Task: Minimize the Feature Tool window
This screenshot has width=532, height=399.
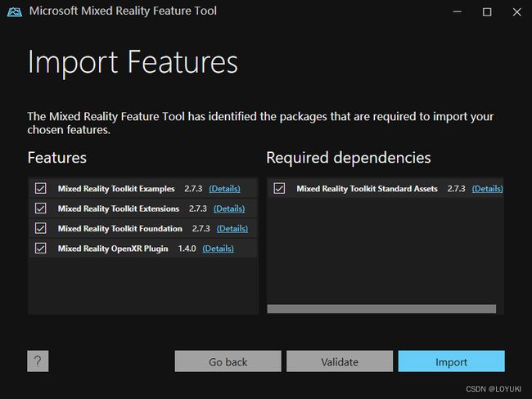Action: pyautogui.click(x=457, y=12)
